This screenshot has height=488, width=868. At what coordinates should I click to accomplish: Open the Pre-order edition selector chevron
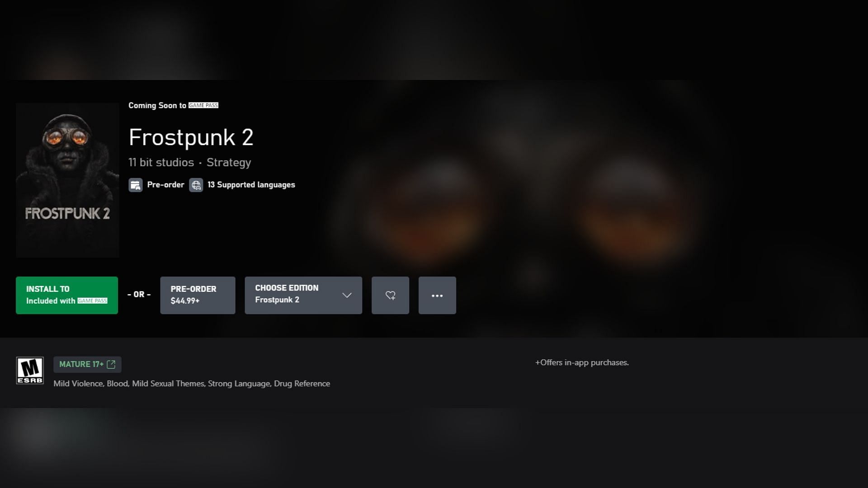(346, 295)
